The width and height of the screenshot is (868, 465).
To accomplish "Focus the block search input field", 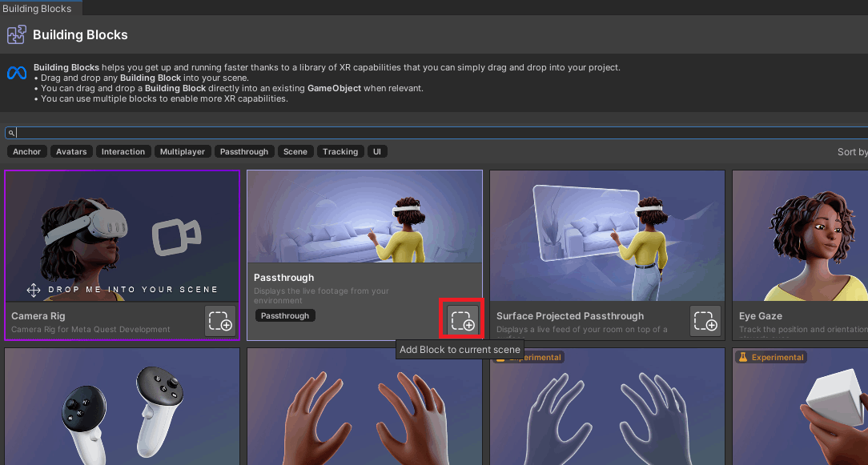I will (x=436, y=133).
